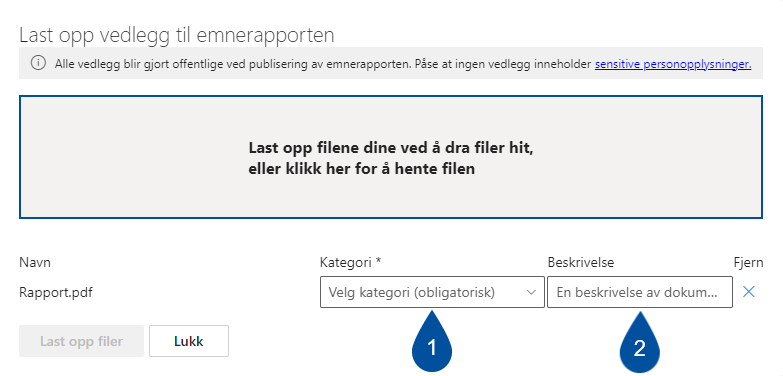Image resolution: width=783 pixels, height=376 pixels.
Task: Click the Fjern column label
Action: (747, 262)
